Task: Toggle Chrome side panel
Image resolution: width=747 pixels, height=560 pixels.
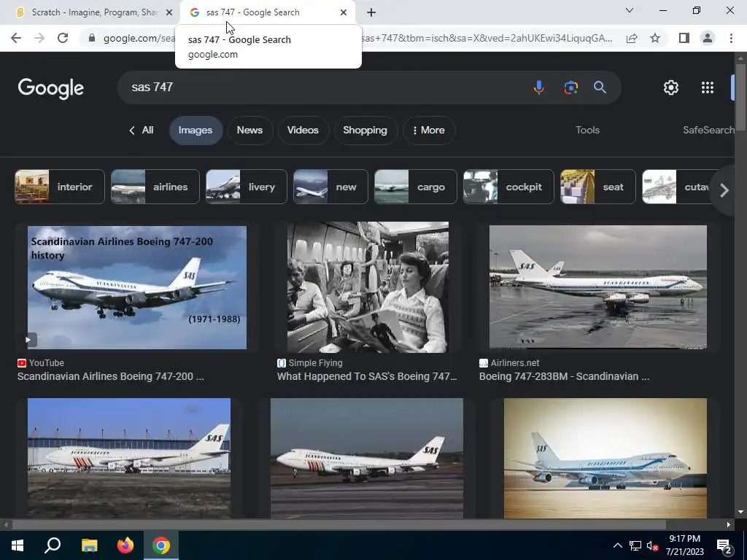Action: [x=684, y=38]
